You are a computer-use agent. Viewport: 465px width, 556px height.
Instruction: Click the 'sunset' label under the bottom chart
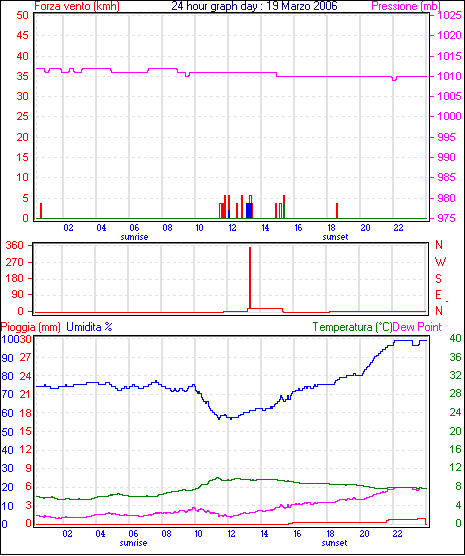tap(334, 543)
